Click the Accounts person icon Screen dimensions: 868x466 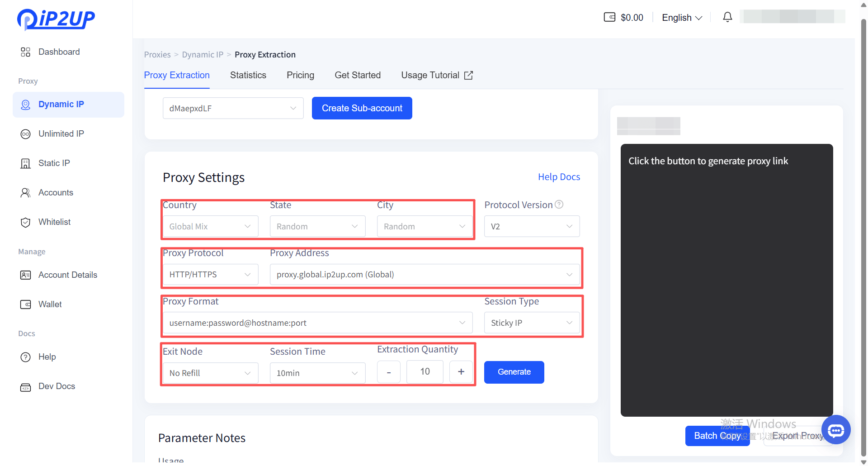click(x=26, y=193)
